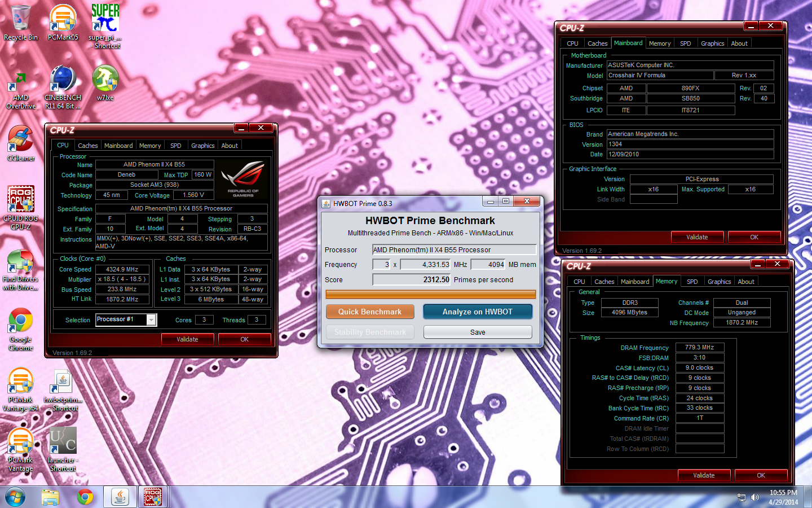Click the 4,331.53 MHz frequency field
812x508 pixels.
pos(426,264)
